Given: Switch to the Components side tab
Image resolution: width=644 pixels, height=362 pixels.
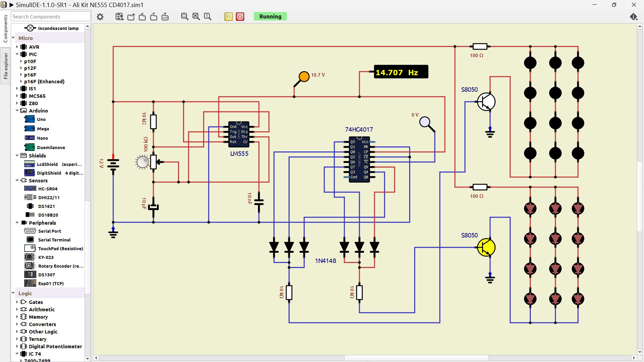Looking at the screenshot, I should click(5, 29).
